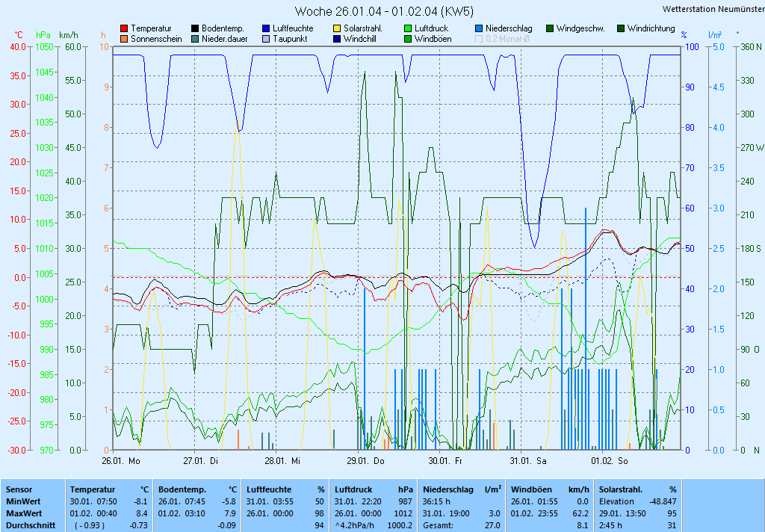Click the 29.01. Do date label
This screenshot has width=765, height=532.
[x=365, y=461]
